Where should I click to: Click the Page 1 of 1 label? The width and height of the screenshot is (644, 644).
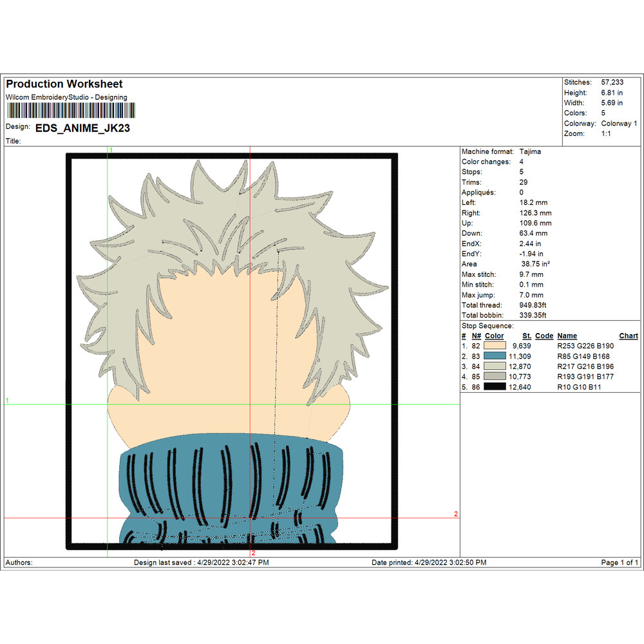[620, 562]
